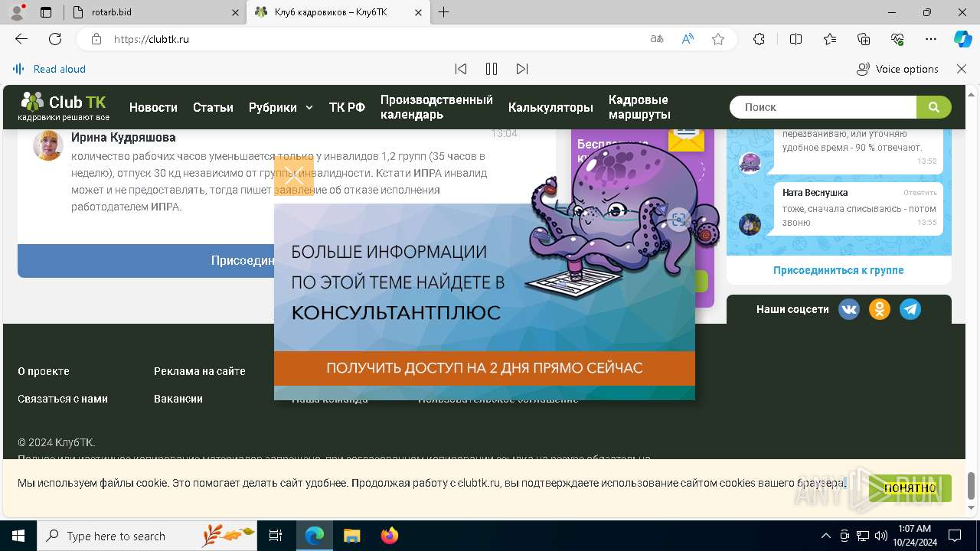Open the notification center icon
Screen dimensions: 980x551
955,536
